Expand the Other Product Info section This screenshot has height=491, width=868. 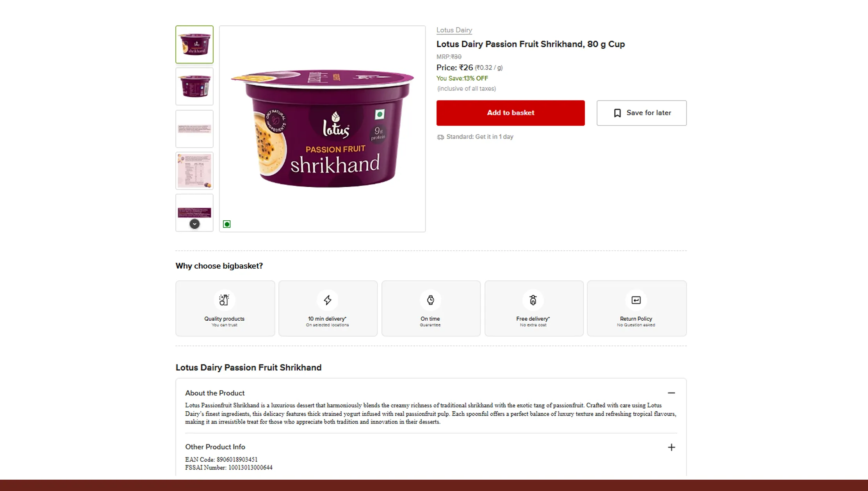(671, 447)
